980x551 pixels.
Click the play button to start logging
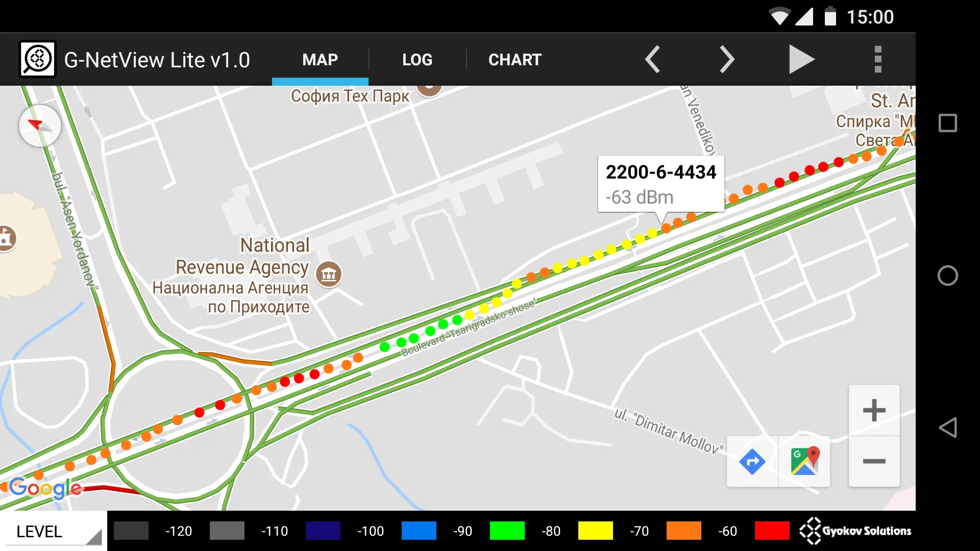coord(802,59)
